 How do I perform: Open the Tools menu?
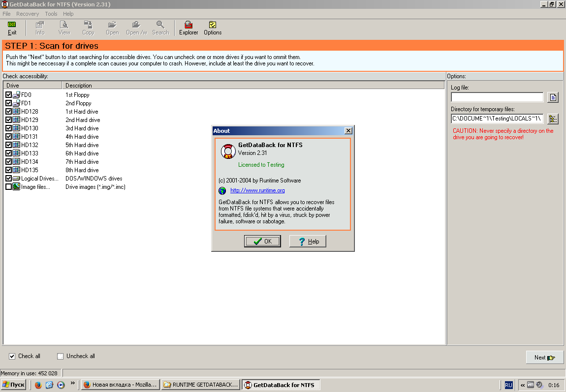[51, 14]
